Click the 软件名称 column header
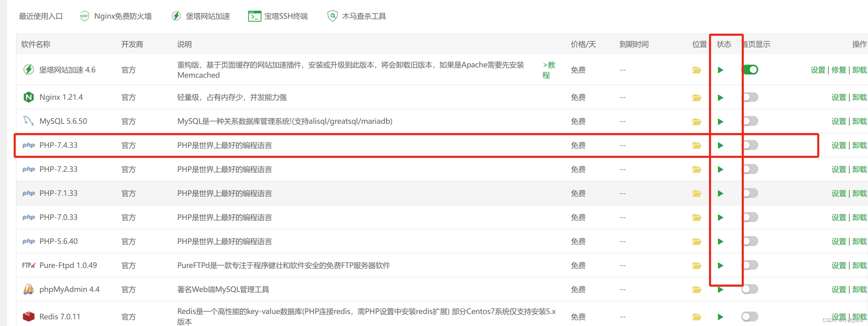Viewport: 868px width, 326px height. coord(36,44)
